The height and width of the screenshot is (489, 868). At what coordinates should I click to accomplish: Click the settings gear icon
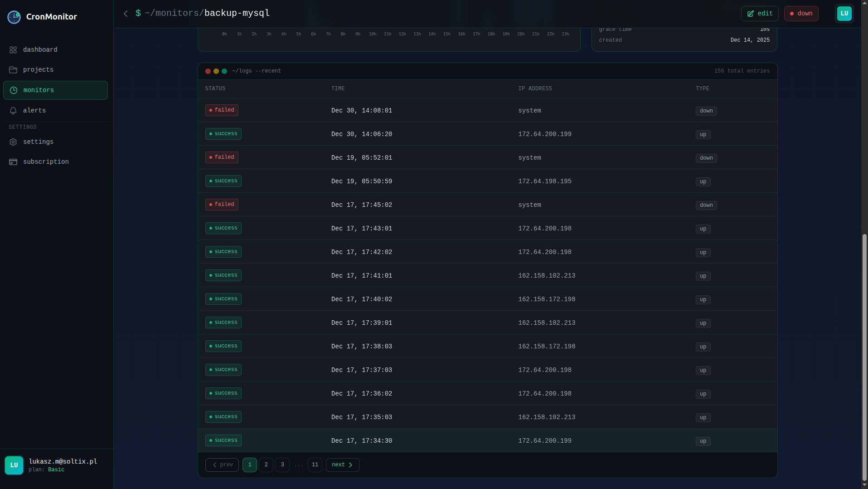pyautogui.click(x=13, y=142)
